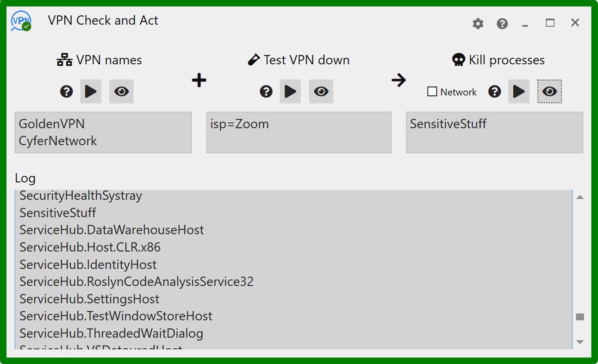
Task: Open the settings gear icon
Action: pos(478,24)
